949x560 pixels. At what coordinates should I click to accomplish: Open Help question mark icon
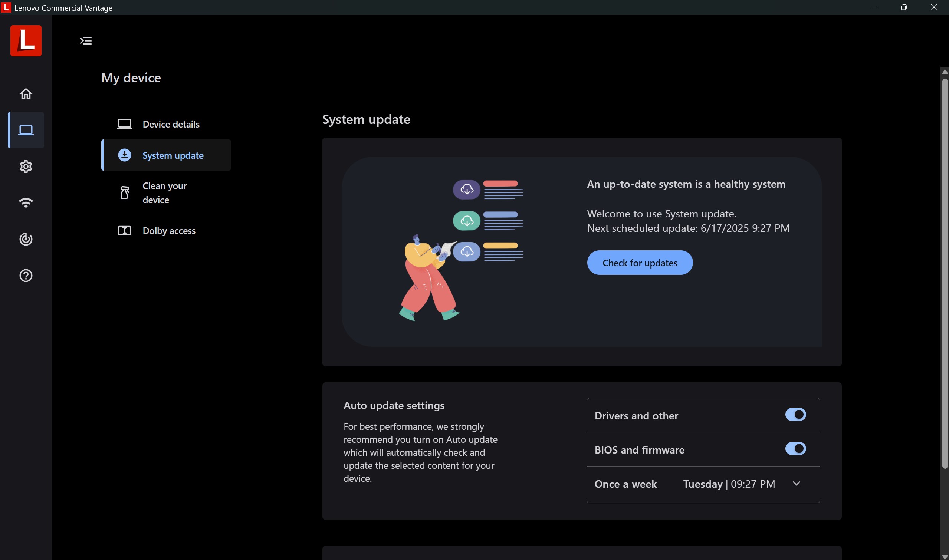26,276
